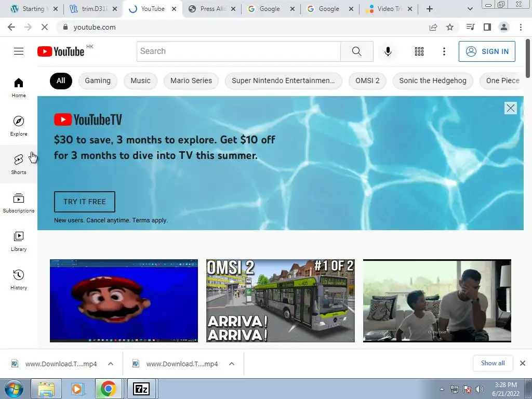Dismiss the YouTube TV banner ad
This screenshot has height=399, width=532.
[510, 108]
